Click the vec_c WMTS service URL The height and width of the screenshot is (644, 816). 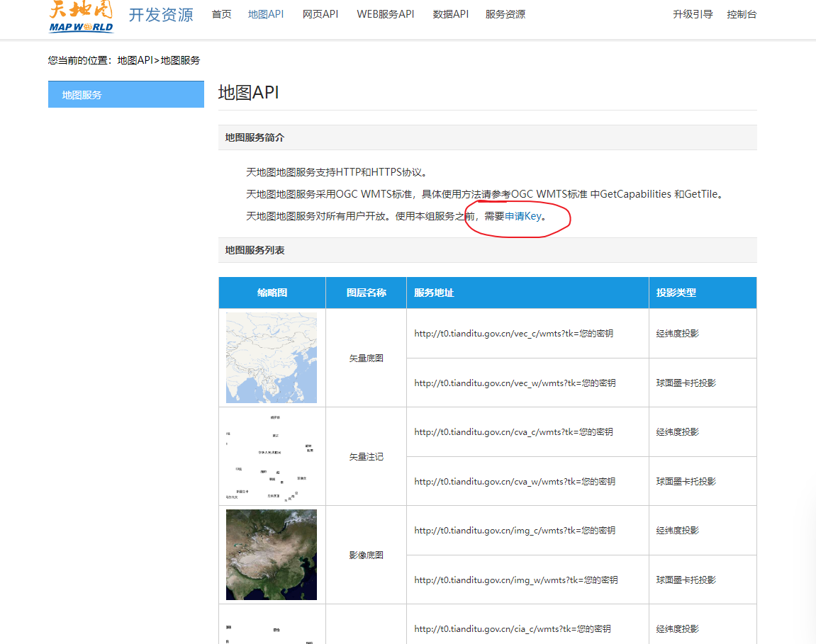[x=513, y=333]
